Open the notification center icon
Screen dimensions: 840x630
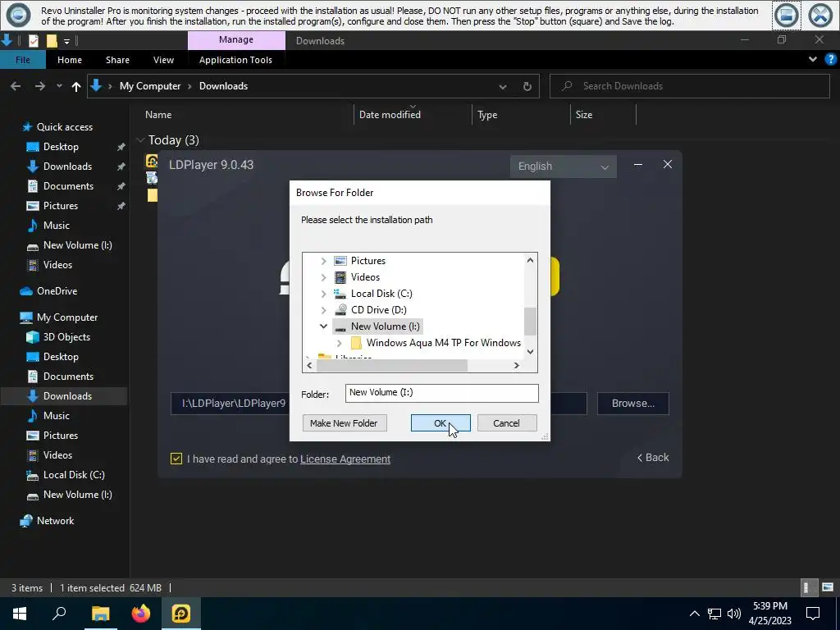tap(813, 614)
